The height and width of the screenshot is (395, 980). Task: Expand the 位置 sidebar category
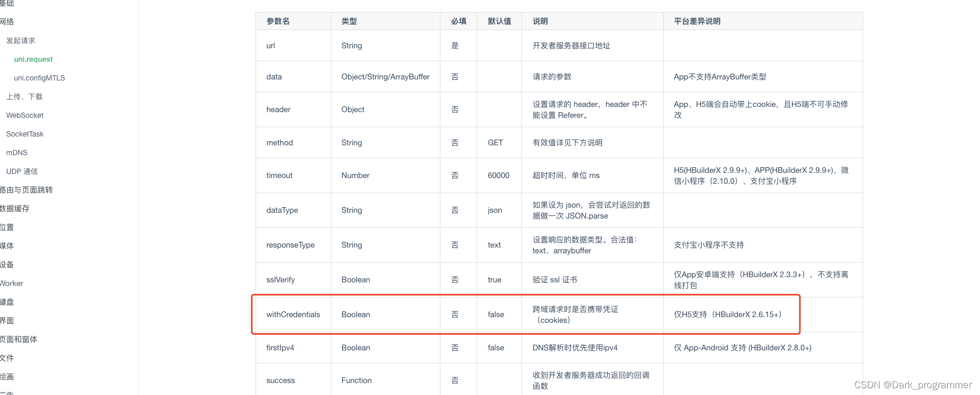pos(7,227)
